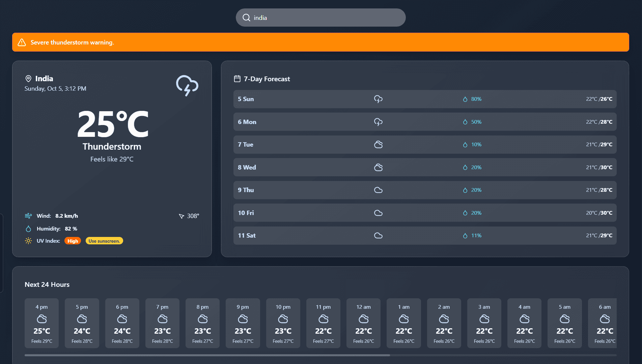Click the warning triangle icon in the alert banner
Viewport: 642px width, 364px height.
tap(22, 42)
